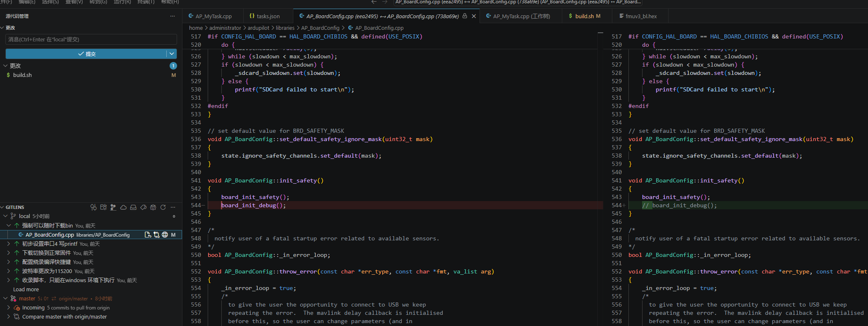Screen dimensions: 868x326
Task: Click the small circle indicator on local row
Action: point(174,216)
